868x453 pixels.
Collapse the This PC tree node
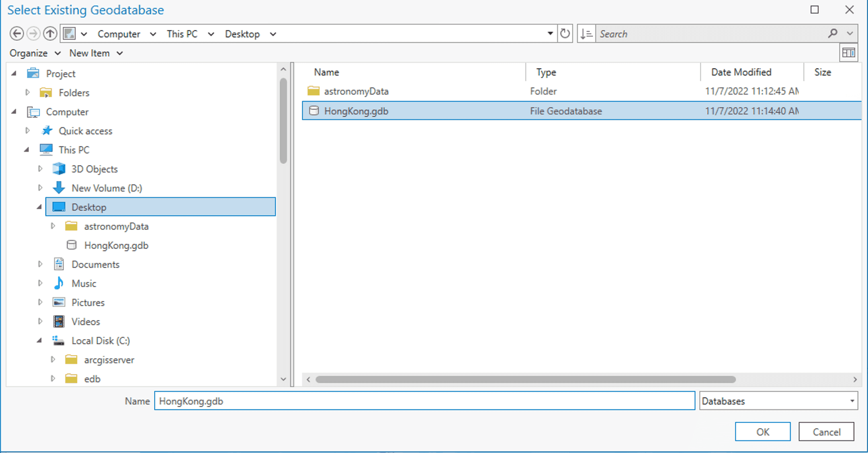click(27, 149)
